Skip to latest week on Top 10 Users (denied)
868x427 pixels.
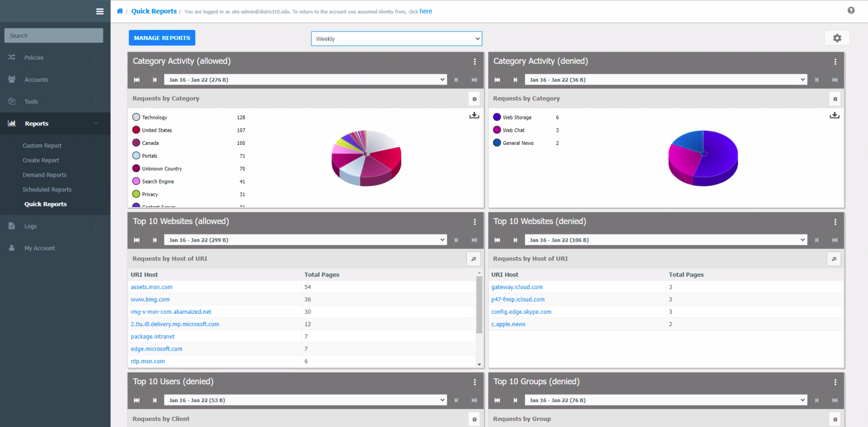coord(474,400)
